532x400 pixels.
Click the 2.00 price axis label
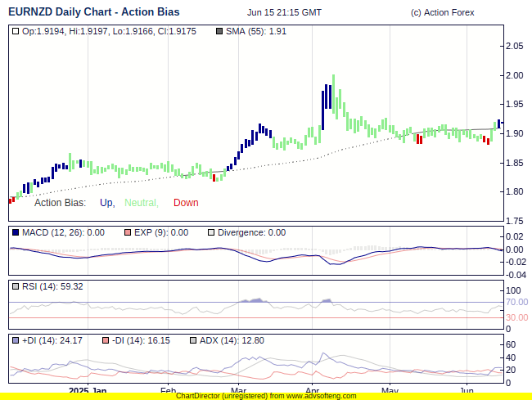point(514,75)
